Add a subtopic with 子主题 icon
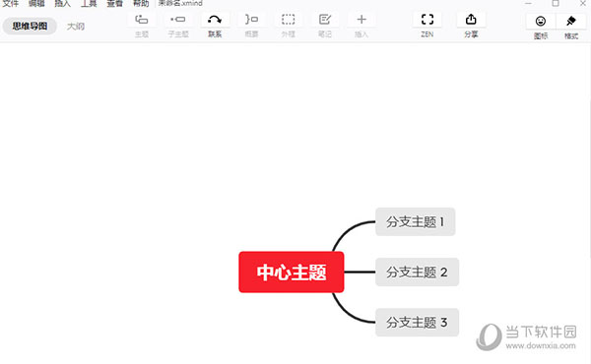The height and width of the screenshot is (364, 591). [x=178, y=20]
